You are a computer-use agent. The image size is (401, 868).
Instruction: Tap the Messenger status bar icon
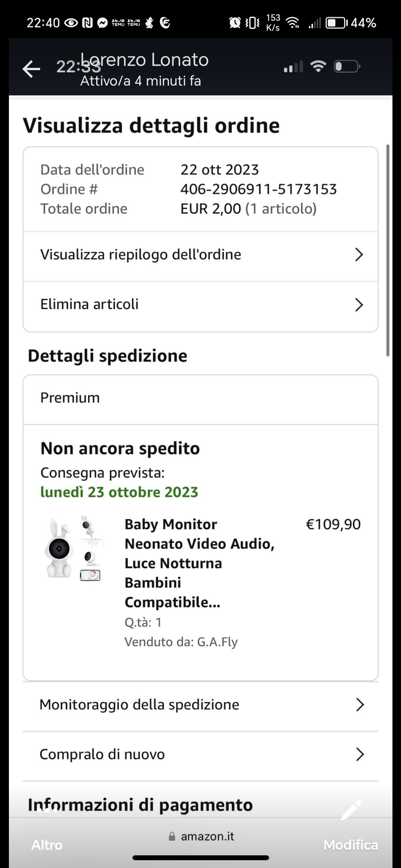[102, 23]
